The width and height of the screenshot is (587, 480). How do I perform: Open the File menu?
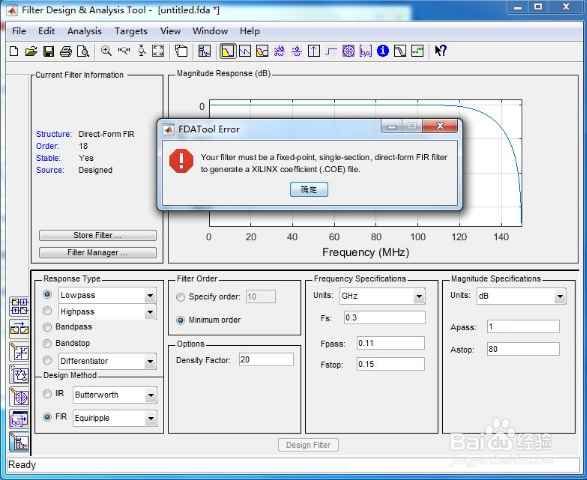click(19, 31)
